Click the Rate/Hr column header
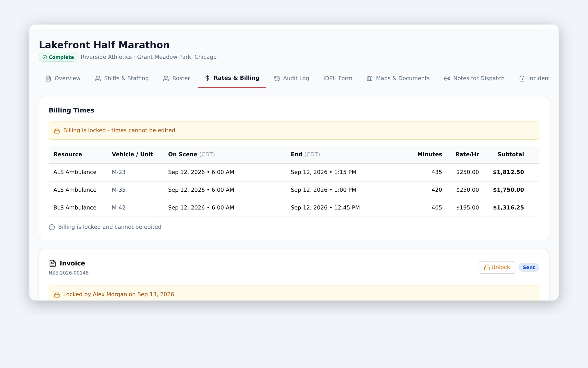Screen dimensions: 588x368 [x=467, y=154]
